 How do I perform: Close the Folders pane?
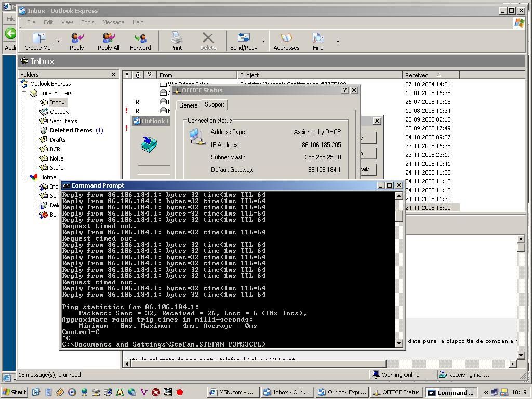point(114,75)
